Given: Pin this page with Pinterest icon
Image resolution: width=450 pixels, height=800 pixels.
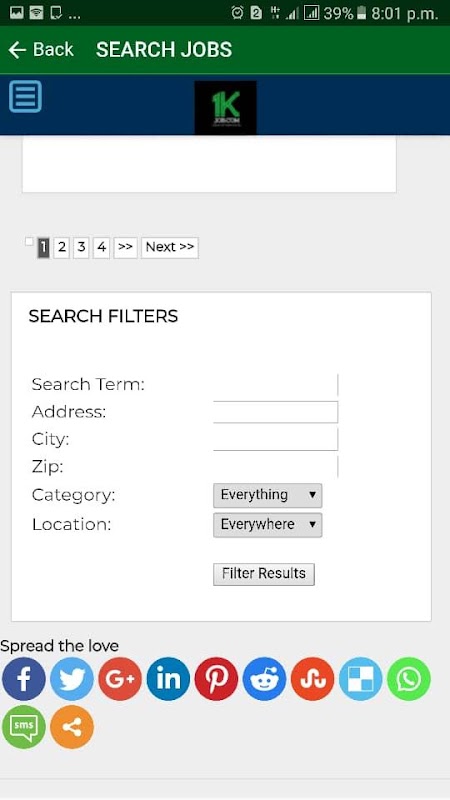Looking at the screenshot, I should pyautogui.click(x=216, y=679).
